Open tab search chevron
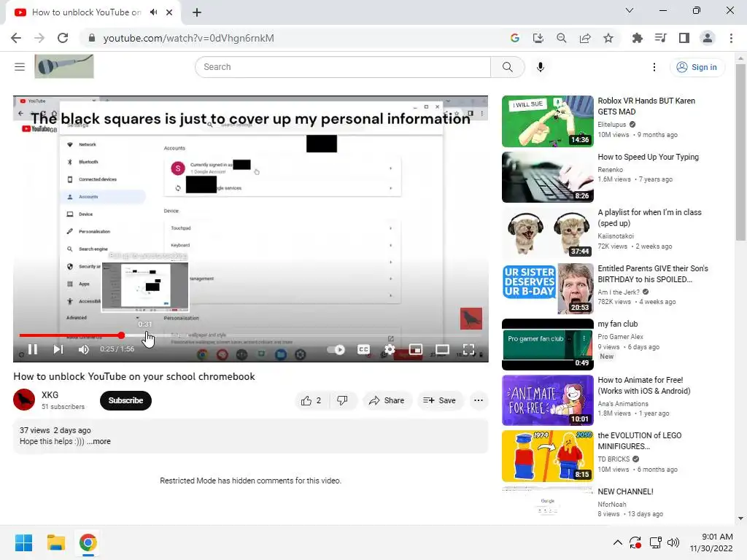The image size is (747, 560). 630,10
